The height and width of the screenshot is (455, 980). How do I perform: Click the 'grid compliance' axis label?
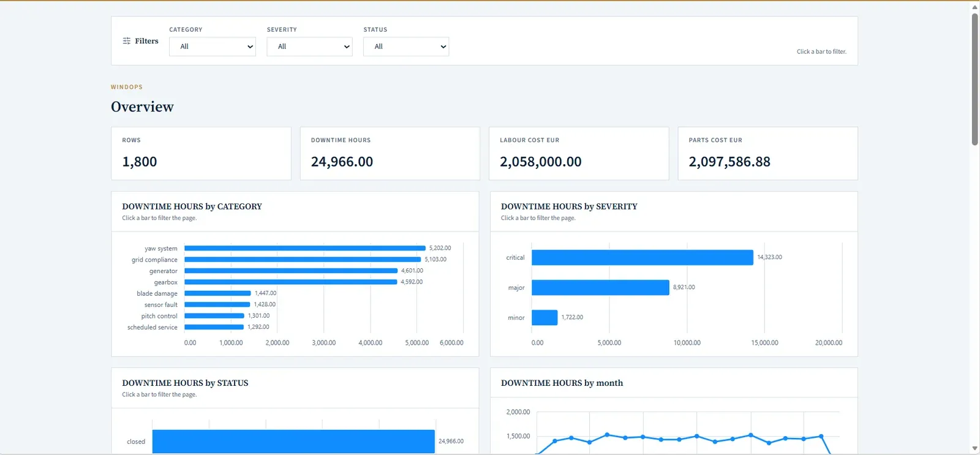154,260
